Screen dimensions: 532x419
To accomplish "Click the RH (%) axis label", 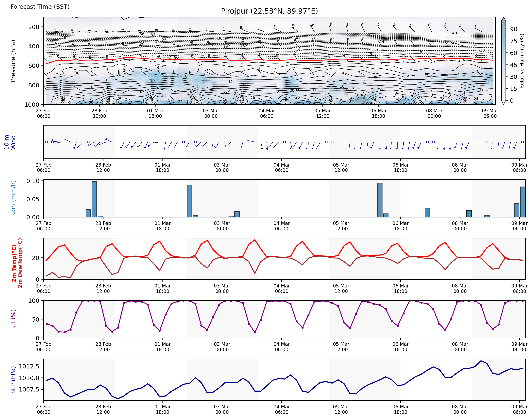I will click(x=13, y=319).
